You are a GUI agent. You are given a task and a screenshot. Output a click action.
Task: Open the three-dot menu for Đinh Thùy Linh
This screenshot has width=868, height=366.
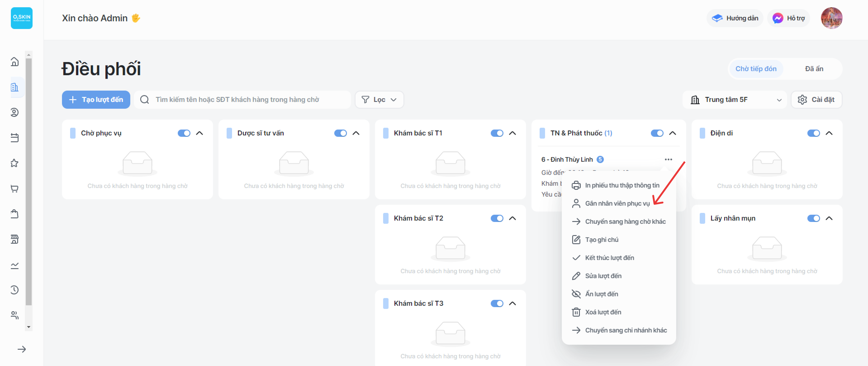click(x=668, y=159)
